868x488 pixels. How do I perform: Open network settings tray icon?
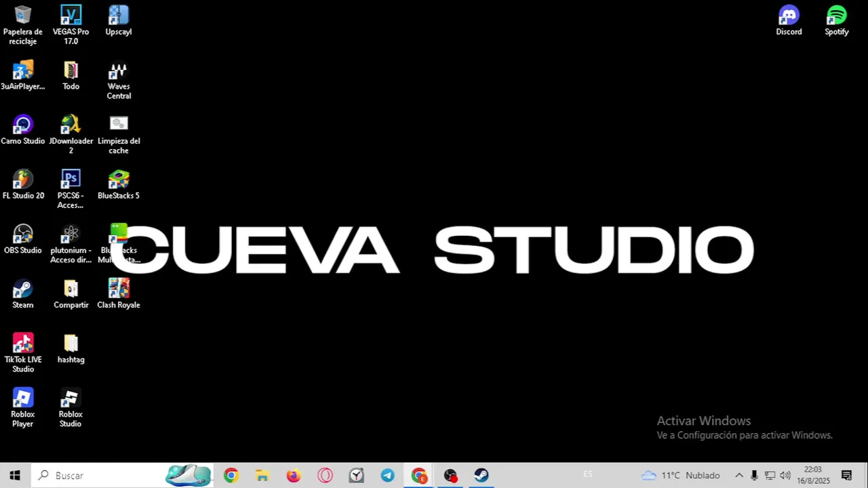point(770,475)
